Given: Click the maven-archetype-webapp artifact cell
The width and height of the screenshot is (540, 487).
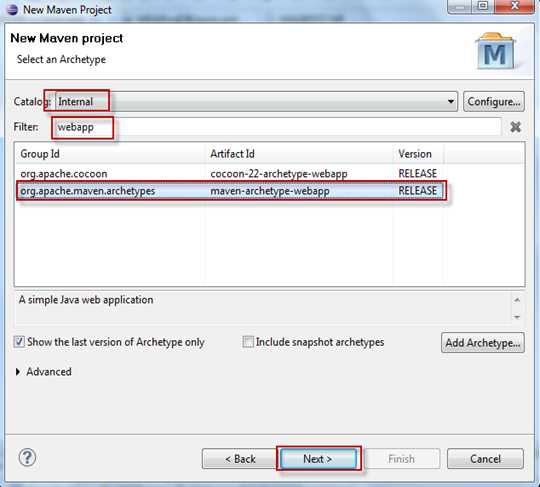Looking at the screenshot, I should tap(270, 191).
